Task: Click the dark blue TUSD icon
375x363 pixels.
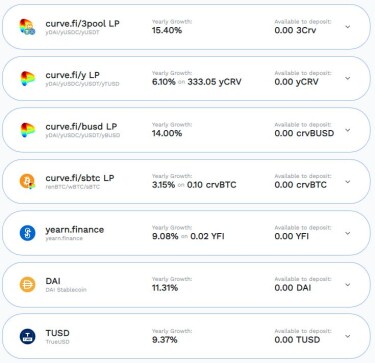Action: [x=27, y=336]
